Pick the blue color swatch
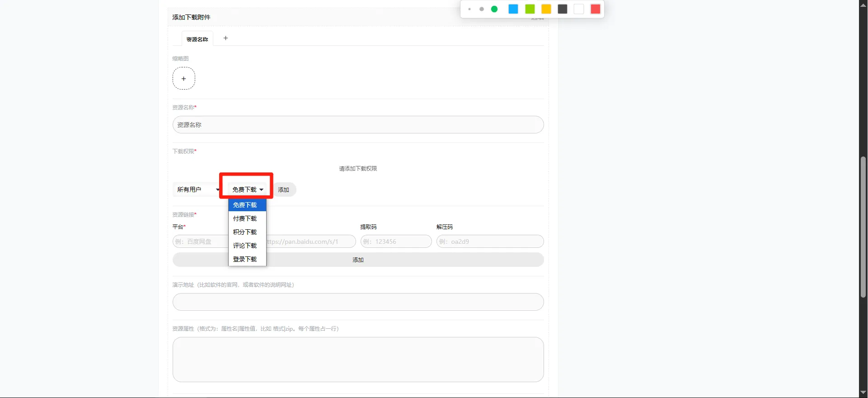This screenshot has width=868, height=398. [513, 9]
